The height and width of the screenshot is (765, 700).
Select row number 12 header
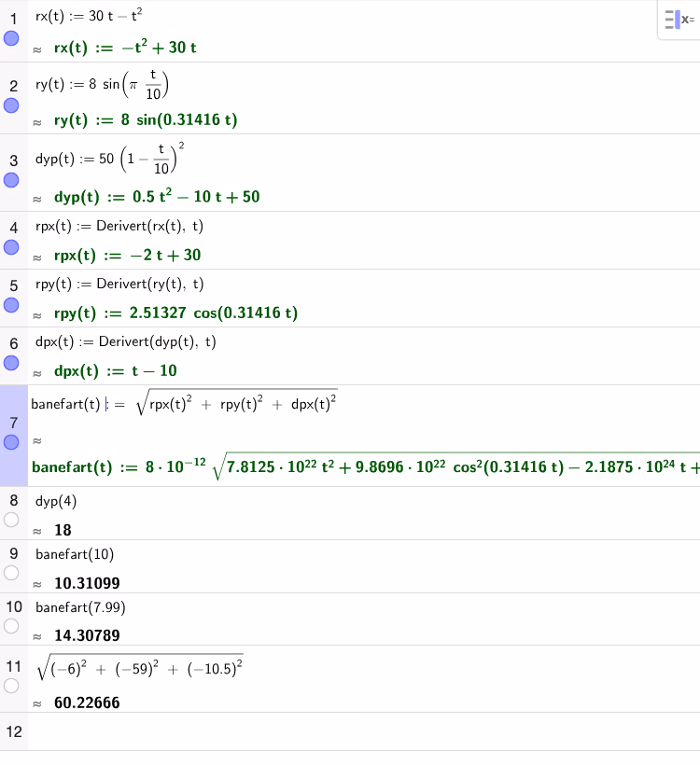click(x=14, y=731)
